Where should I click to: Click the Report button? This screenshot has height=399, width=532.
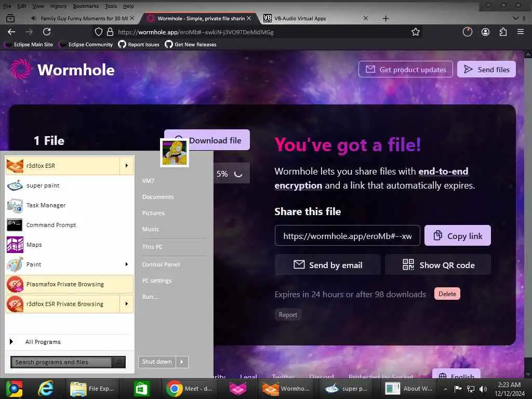[x=288, y=314]
